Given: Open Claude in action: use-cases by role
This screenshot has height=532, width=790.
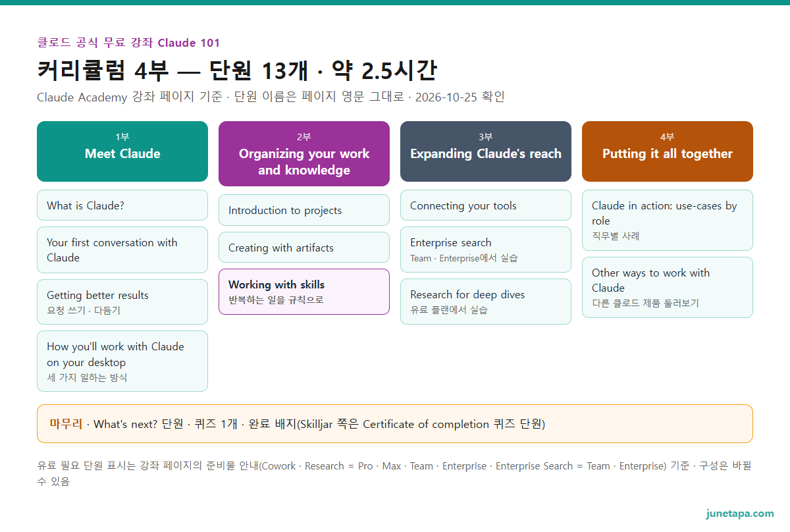Looking at the screenshot, I should coord(668,221).
